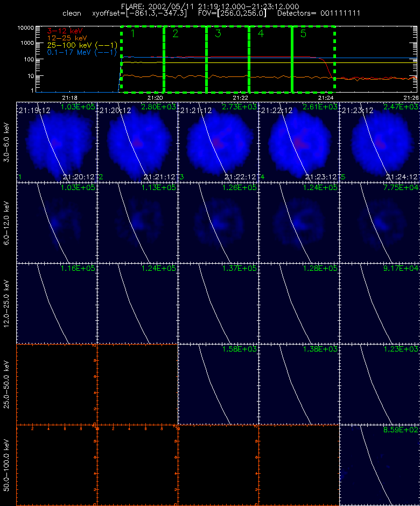Select the 3.0-6.0 keV image labeled 2.73E+03

pyautogui.click(x=218, y=142)
